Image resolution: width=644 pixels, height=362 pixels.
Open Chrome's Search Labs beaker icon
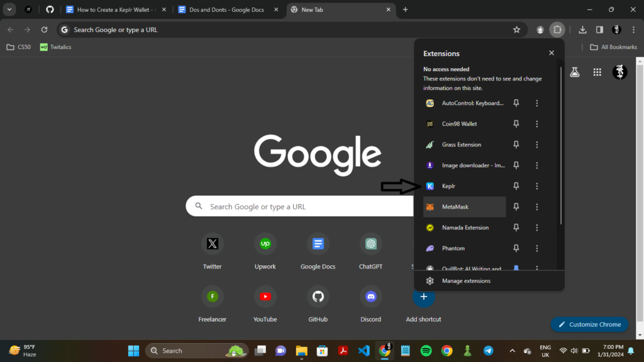[574, 72]
